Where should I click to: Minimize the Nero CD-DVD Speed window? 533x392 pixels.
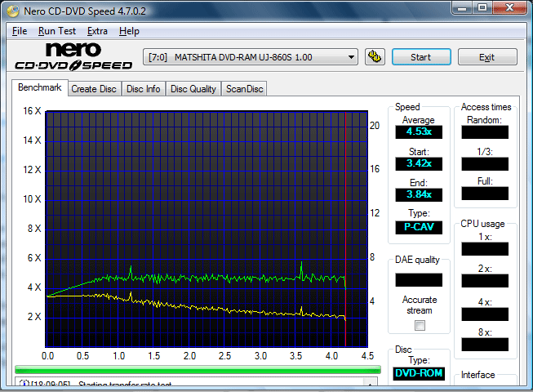[x=462, y=7]
